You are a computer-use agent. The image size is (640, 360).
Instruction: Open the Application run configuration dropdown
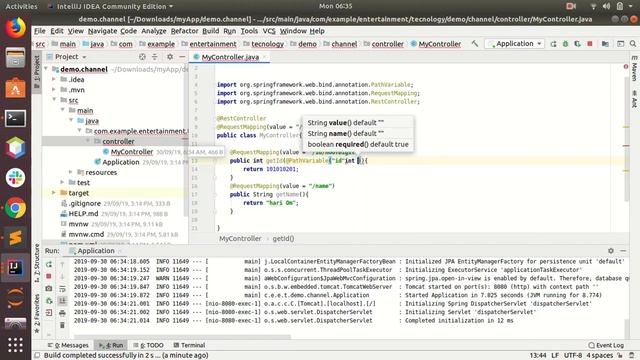pyautogui.click(x=514, y=44)
